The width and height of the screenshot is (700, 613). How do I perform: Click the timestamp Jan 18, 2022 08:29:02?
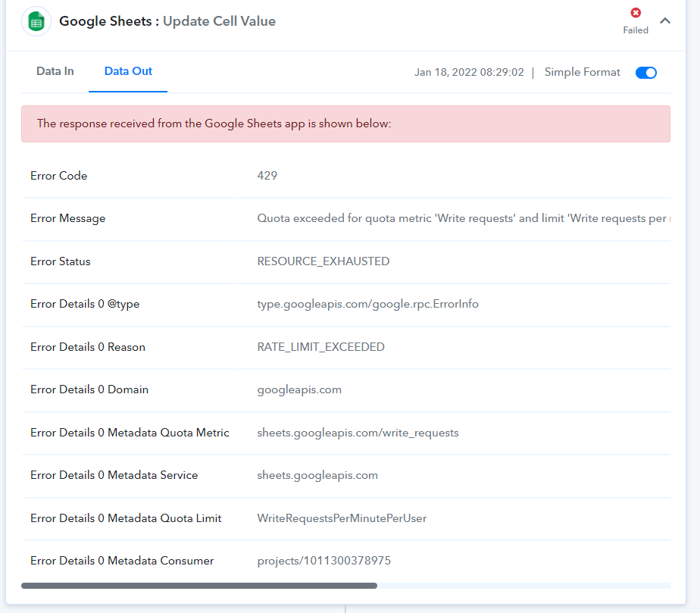pos(469,72)
